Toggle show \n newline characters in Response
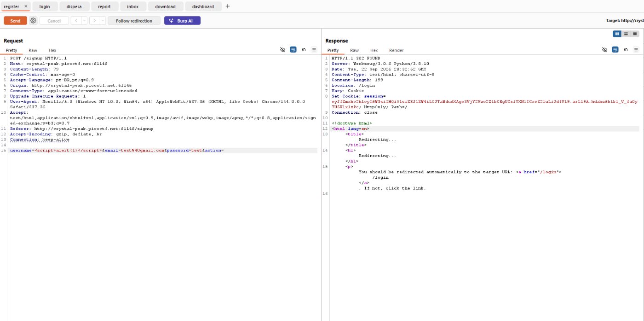 (x=626, y=50)
